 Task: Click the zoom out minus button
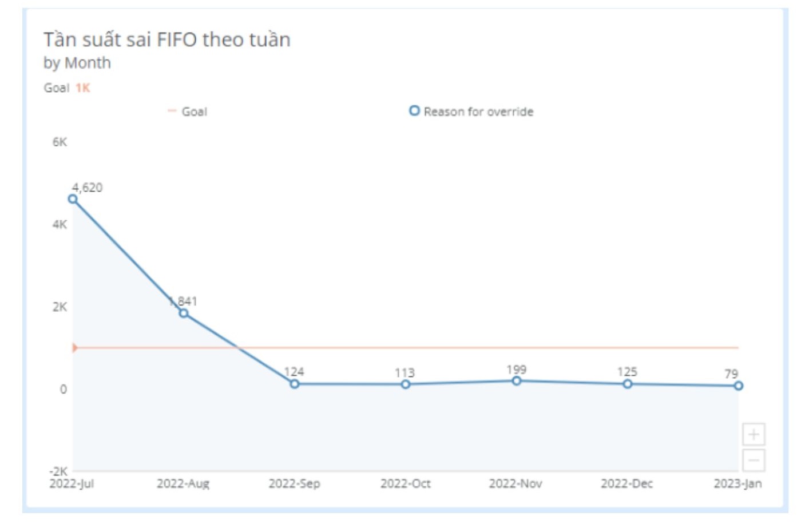click(x=754, y=460)
